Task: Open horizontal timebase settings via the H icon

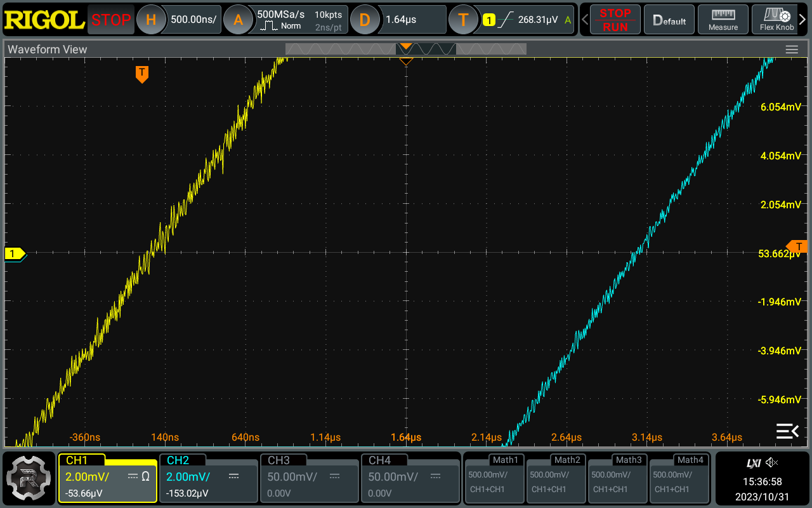Action: 151,20
